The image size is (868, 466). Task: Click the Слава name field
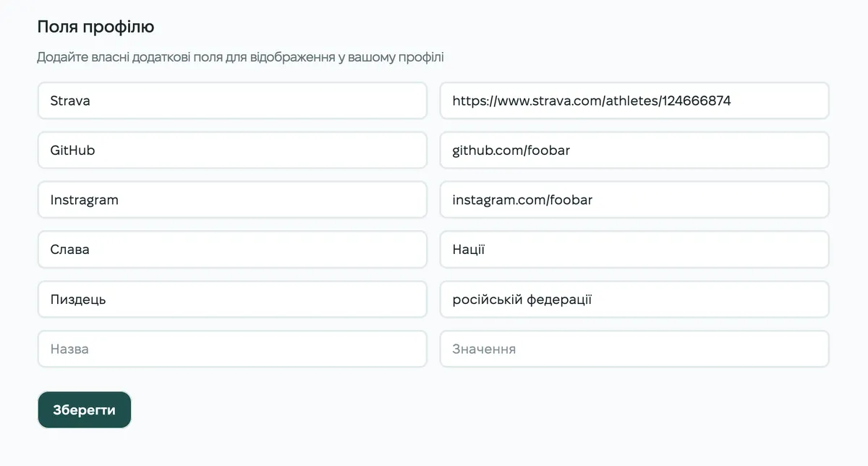click(232, 250)
